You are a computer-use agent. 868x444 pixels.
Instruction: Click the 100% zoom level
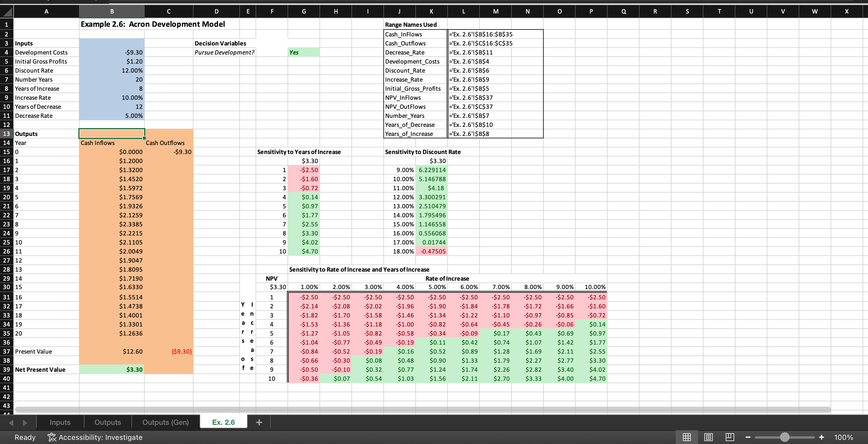click(843, 437)
